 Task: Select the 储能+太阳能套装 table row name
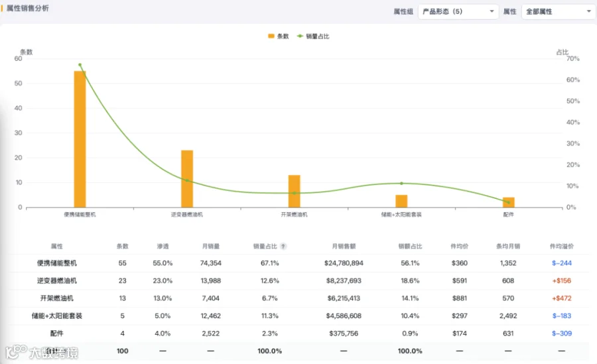[x=57, y=316]
